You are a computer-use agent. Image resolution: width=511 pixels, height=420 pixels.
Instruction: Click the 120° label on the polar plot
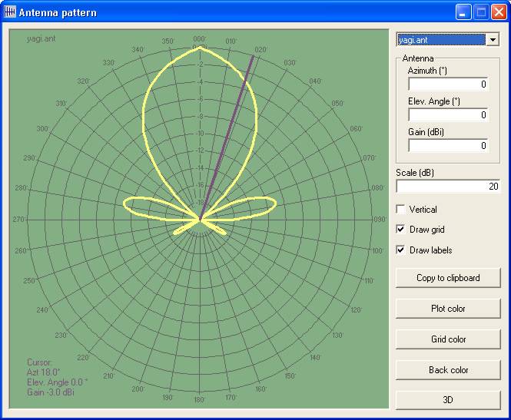pos(357,309)
